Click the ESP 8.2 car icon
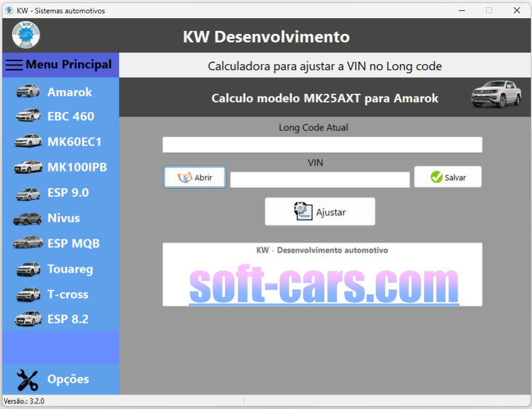This screenshot has width=532, height=409. pos(28,319)
